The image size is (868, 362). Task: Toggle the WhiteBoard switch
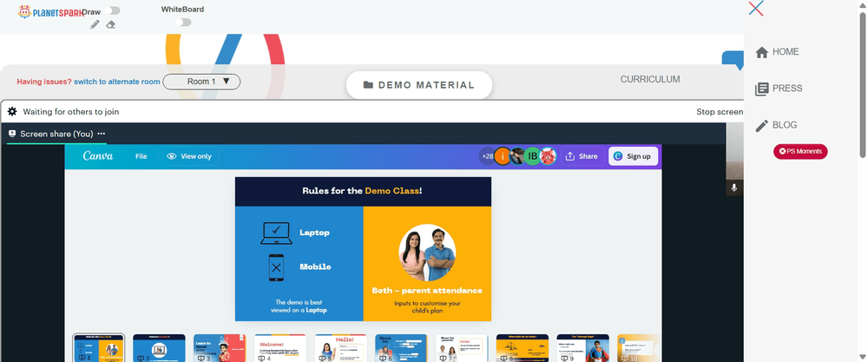(x=182, y=23)
